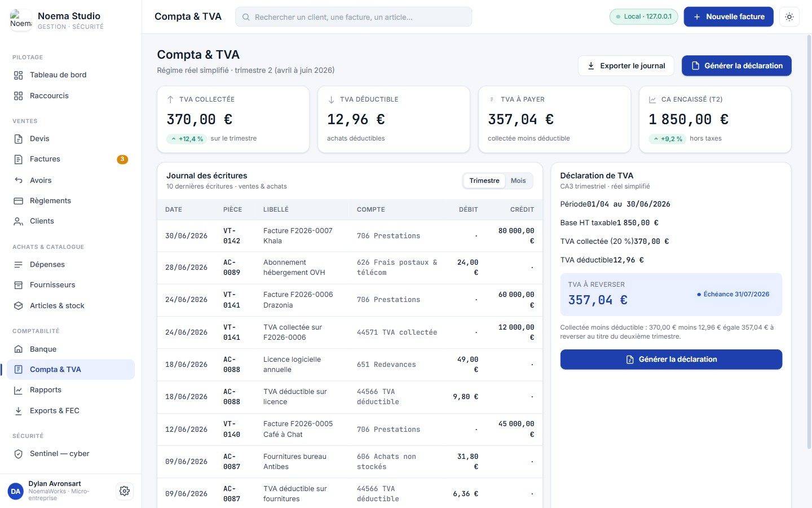This screenshot has height=508, width=812.
Task: Click the 80 000,00 € credit amount
Action: point(516,236)
